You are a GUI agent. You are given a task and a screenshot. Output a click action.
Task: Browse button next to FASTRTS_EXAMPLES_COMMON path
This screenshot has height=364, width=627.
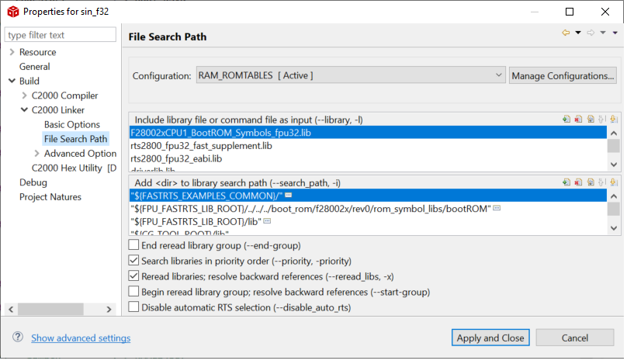click(288, 195)
